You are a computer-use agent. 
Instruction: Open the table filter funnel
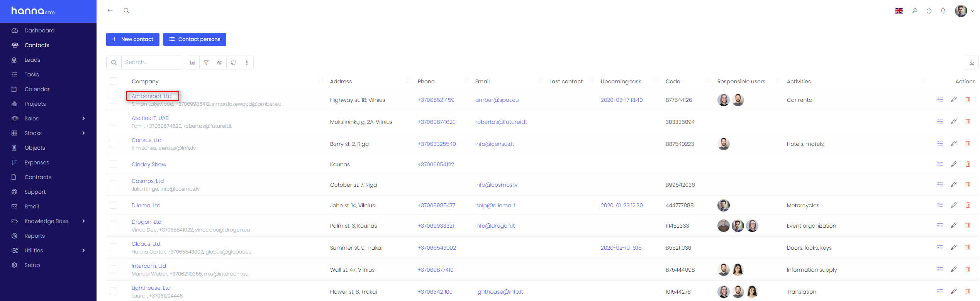206,63
